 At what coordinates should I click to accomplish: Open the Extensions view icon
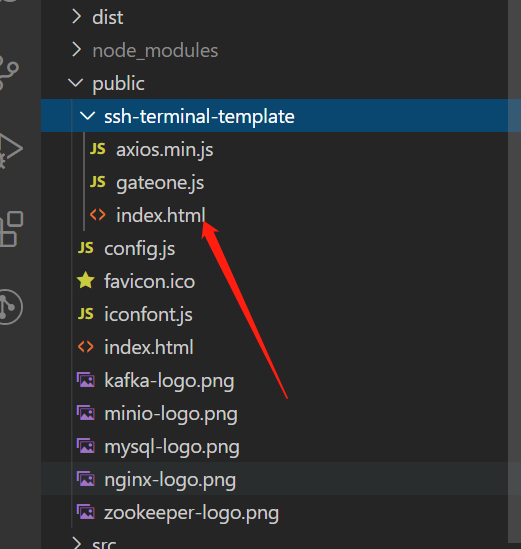(11, 229)
